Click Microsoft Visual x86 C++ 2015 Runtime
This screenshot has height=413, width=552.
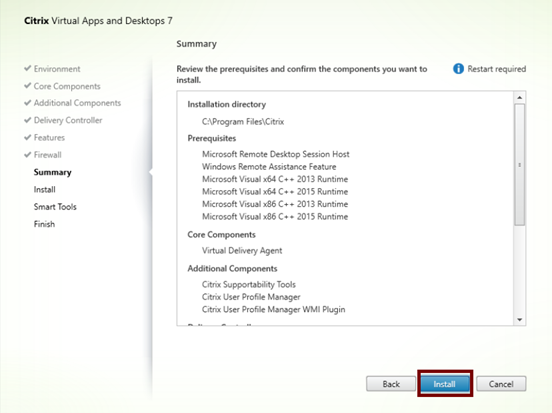point(275,217)
